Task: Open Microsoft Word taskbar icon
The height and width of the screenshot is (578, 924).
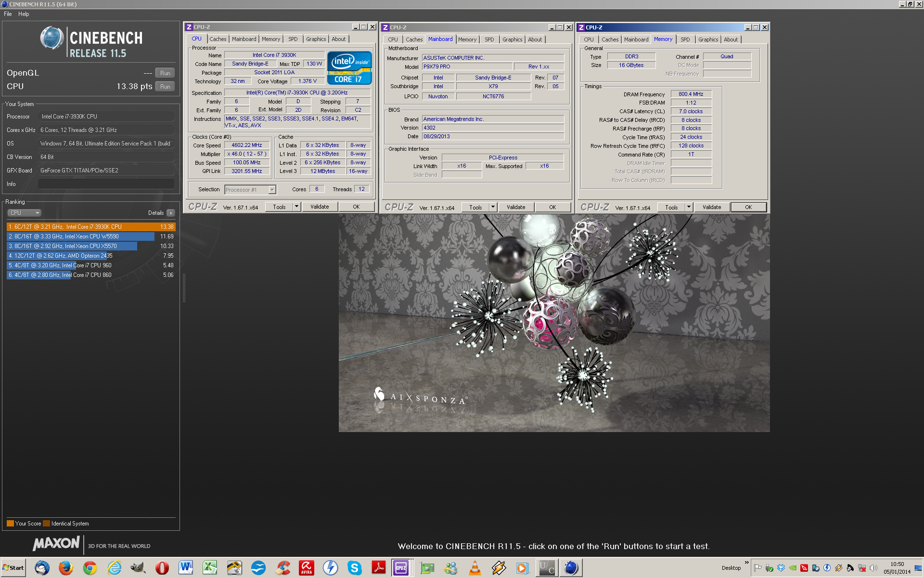Action: (x=186, y=568)
